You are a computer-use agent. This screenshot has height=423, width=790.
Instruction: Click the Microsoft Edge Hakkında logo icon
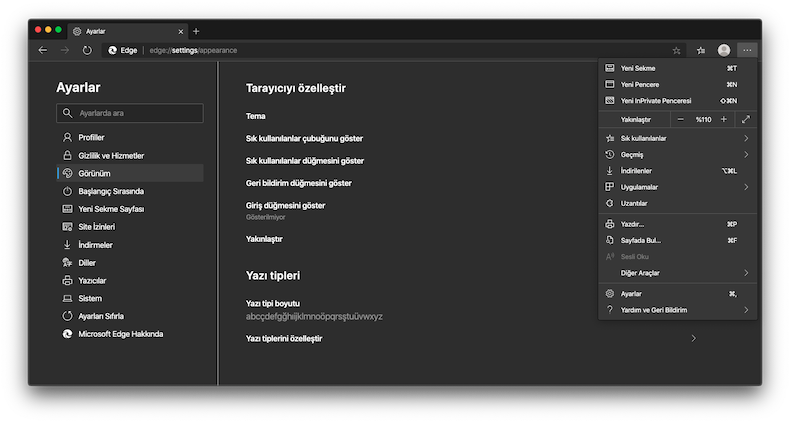(x=67, y=334)
